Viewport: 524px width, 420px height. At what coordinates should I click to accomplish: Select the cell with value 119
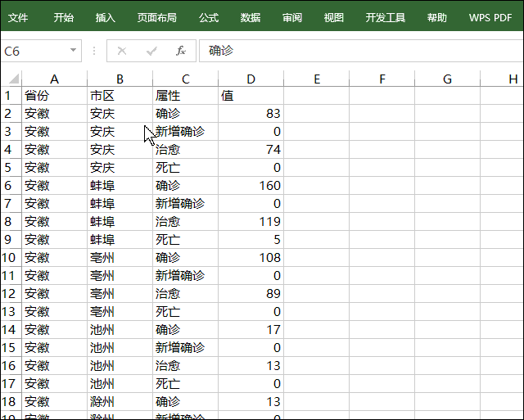pos(251,222)
